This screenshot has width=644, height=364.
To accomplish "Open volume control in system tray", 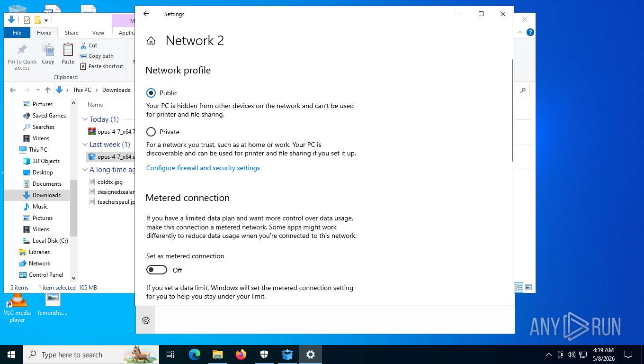I will pos(572,355).
